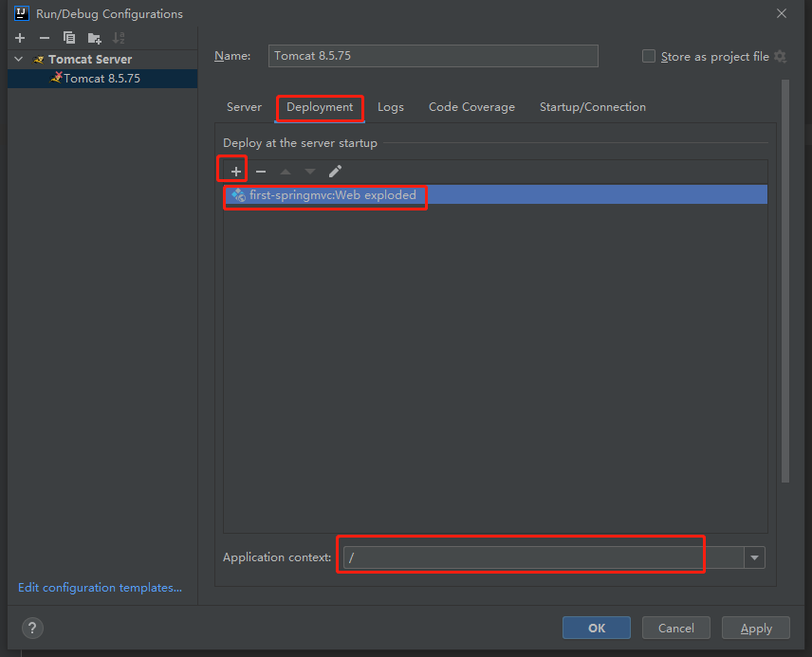Click the Application context text field
This screenshot has width=812, height=657.
point(544,557)
